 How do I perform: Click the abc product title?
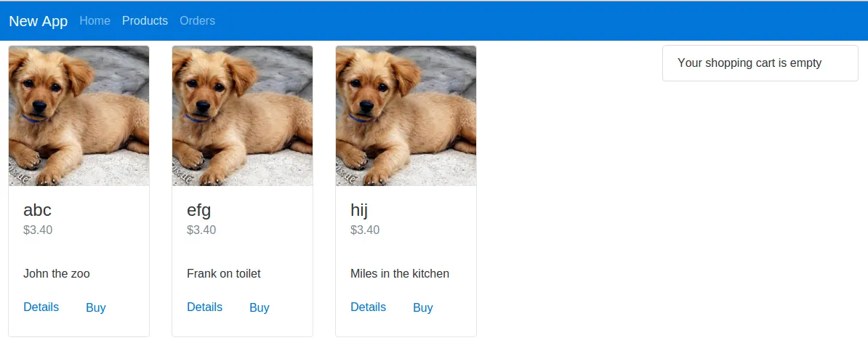37,210
